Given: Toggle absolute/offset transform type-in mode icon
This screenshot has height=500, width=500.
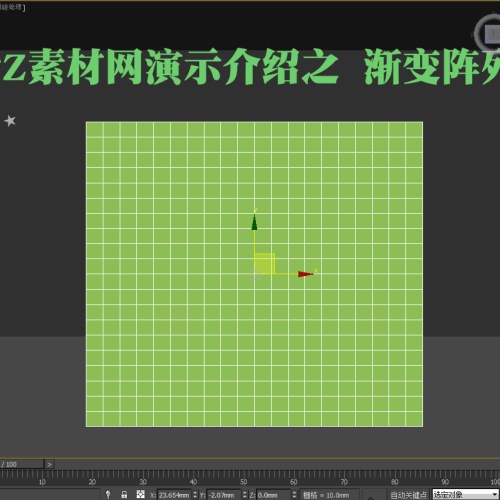Looking at the screenshot, I should pyautogui.click(x=141, y=494).
